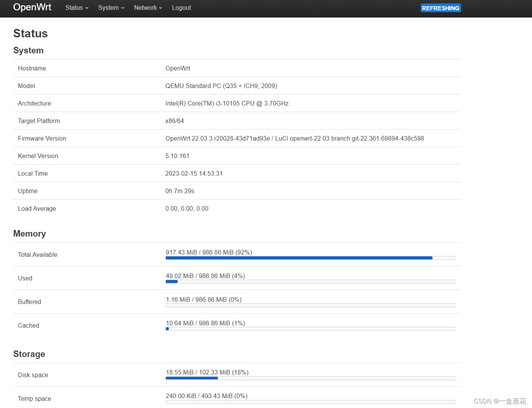This screenshot has width=532, height=408.
Task: Click the REFRESHING status indicator
Action: [x=441, y=8]
